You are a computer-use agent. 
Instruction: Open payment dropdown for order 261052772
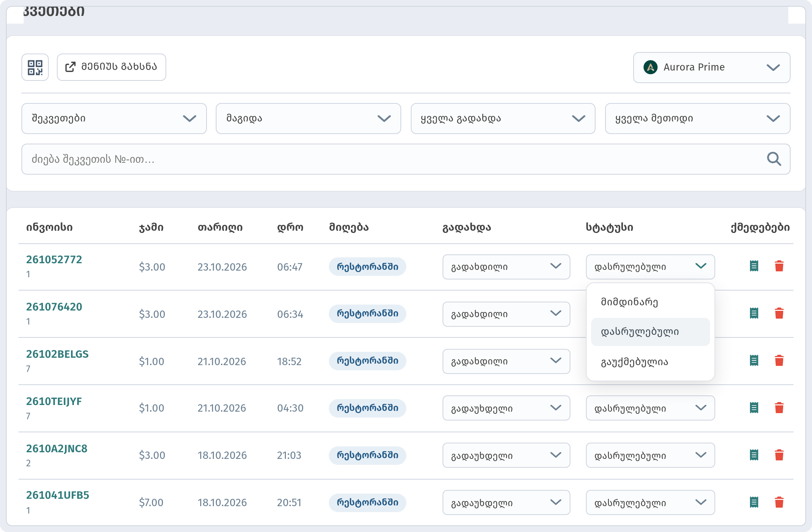pos(506,267)
